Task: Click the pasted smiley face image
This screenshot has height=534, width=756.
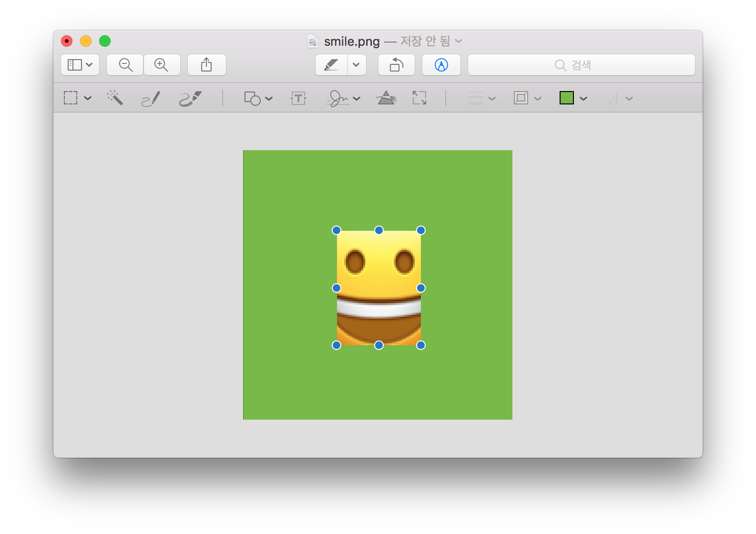Action: (x=379, y=288)
